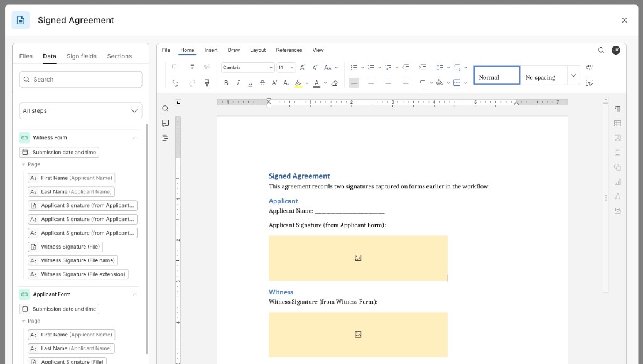
Task: Toggle nonprinting characters pilcrow button
Action: pos(423,83)
